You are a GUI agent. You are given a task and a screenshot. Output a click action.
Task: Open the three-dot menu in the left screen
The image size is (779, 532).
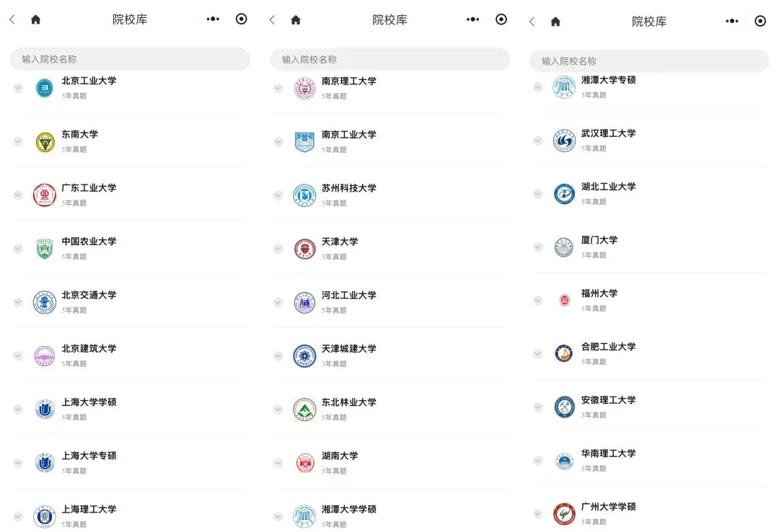(x=213, y=19)
